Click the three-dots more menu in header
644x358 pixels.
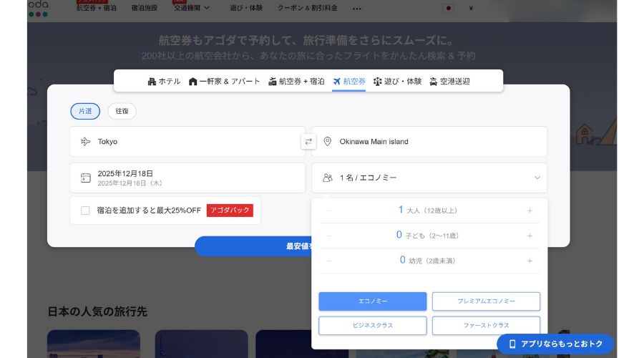click(357, 9)
